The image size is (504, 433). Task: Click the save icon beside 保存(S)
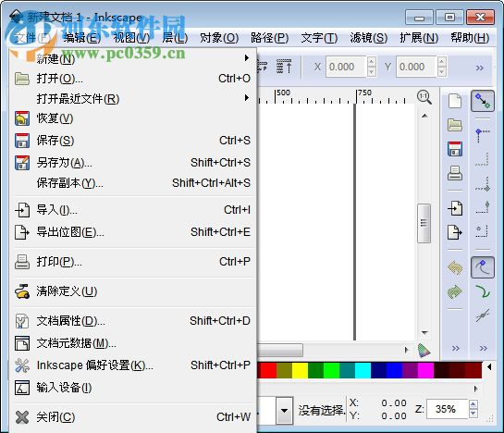pos(22,141)
